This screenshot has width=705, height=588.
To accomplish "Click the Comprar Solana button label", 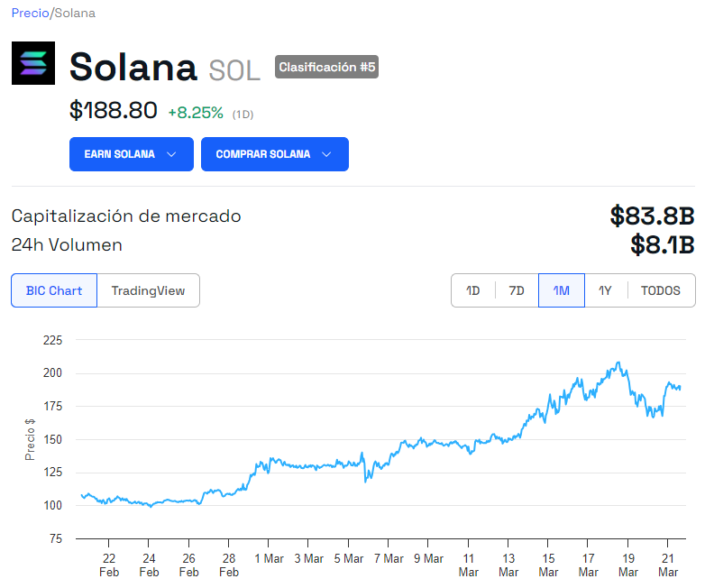I will click(x=263, y=154).
